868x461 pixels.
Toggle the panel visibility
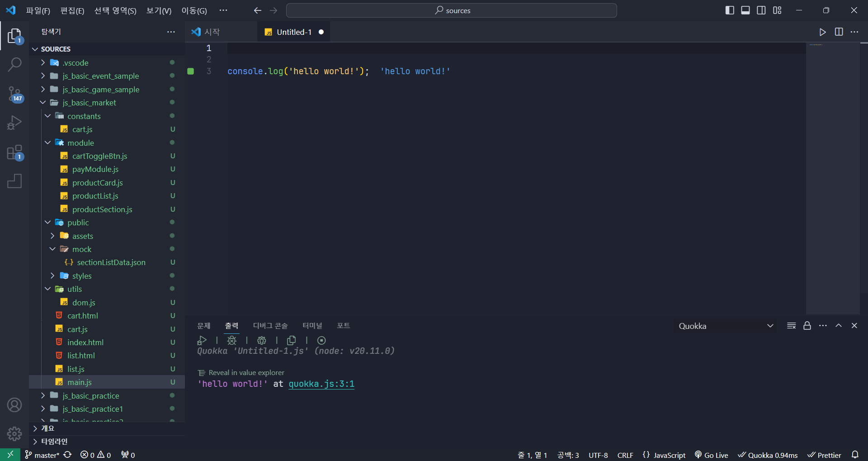[x=745, y=10]
